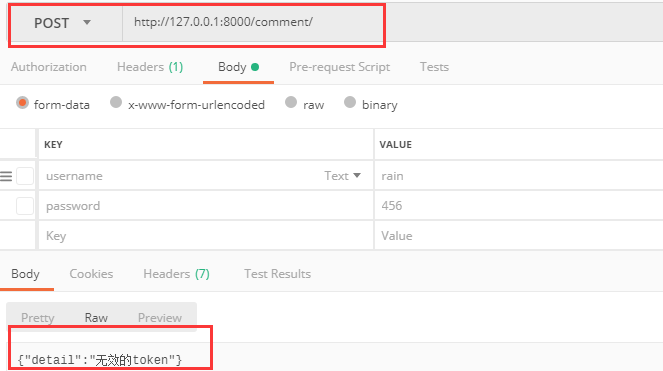
Task: Switch response view to Pretty
Action: coord(38,318)
